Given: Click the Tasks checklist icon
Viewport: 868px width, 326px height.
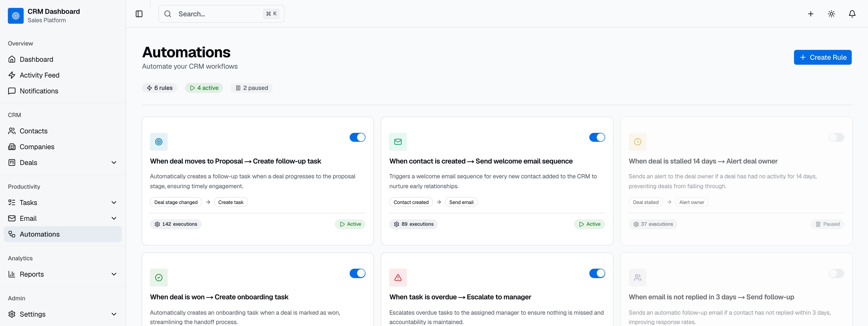Looking at the screenshot, I should tap(12, 202).
